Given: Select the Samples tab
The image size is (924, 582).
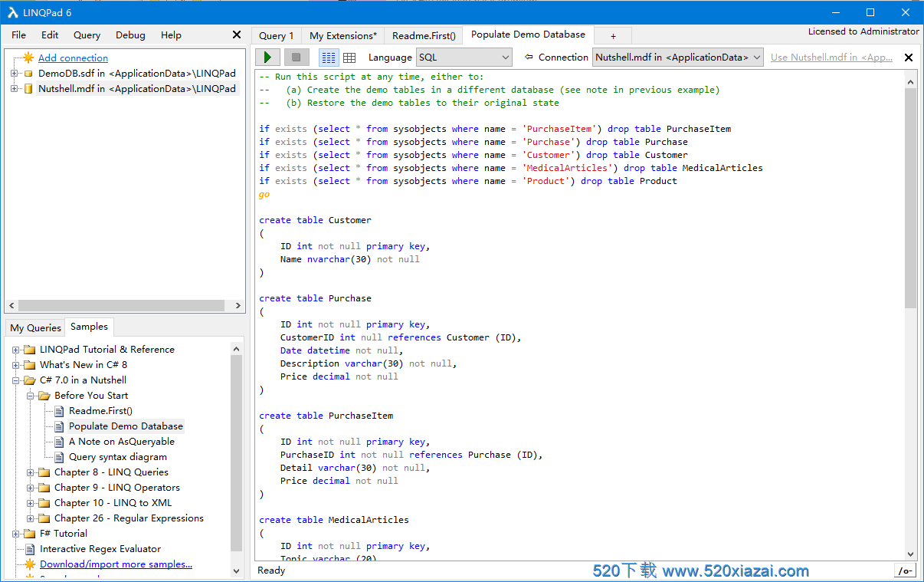Looking at the screenshot, I should point(89,327).
